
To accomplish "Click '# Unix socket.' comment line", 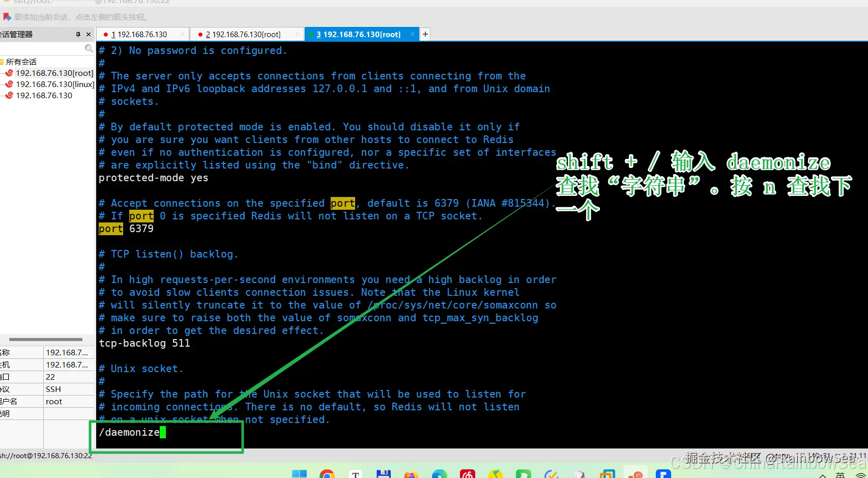I will [x=141, y=369].
